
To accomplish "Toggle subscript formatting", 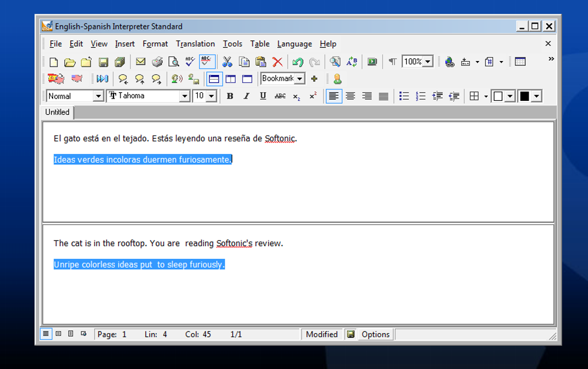I will click(x=296, y=96).
